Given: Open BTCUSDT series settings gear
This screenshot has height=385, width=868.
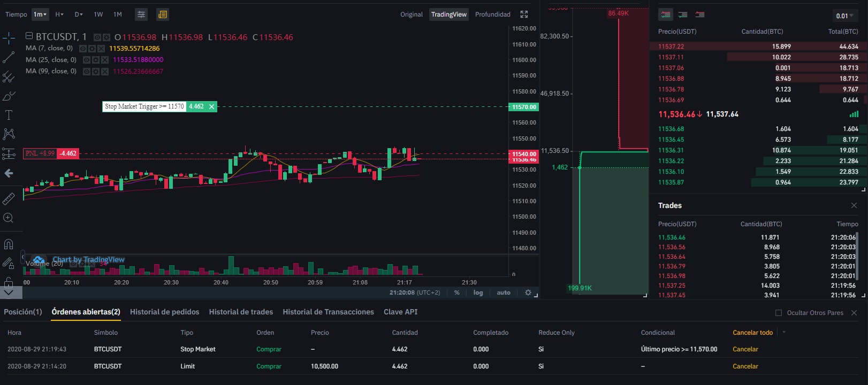Looking at the screenshot, I should coord(106,37).
